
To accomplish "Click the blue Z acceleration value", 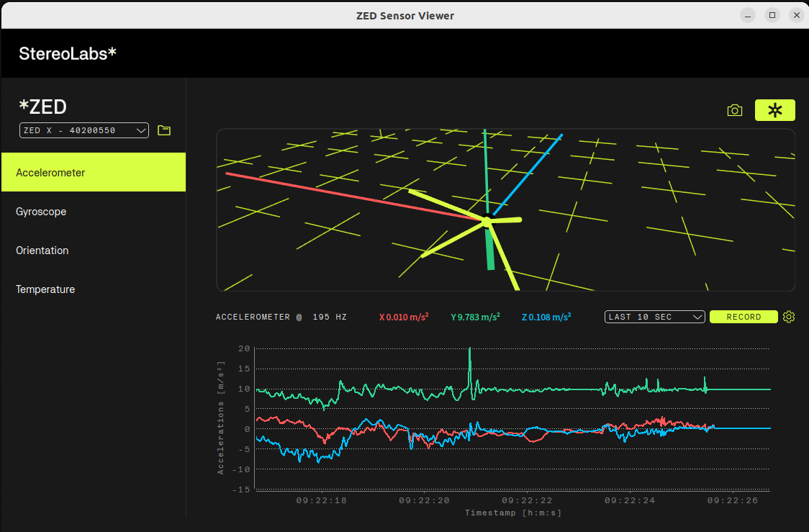I will [x=546, y=317].
